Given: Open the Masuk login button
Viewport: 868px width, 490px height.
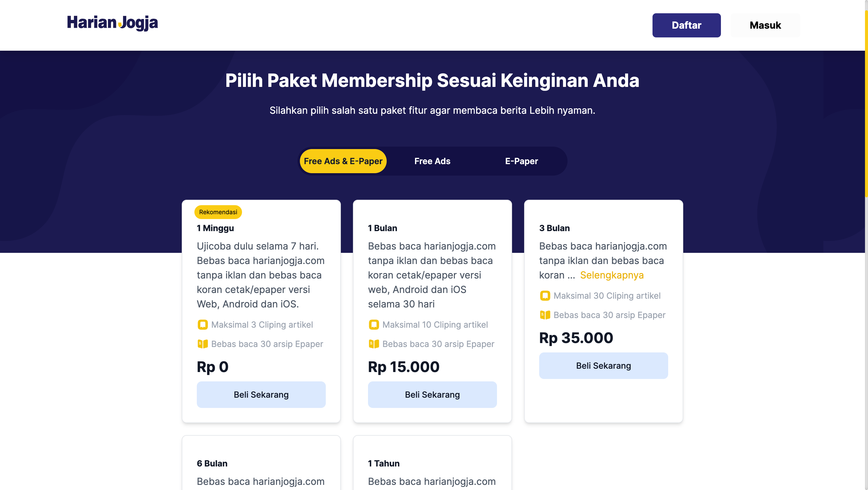Looking at the screenshot, I should pos(765,25).
